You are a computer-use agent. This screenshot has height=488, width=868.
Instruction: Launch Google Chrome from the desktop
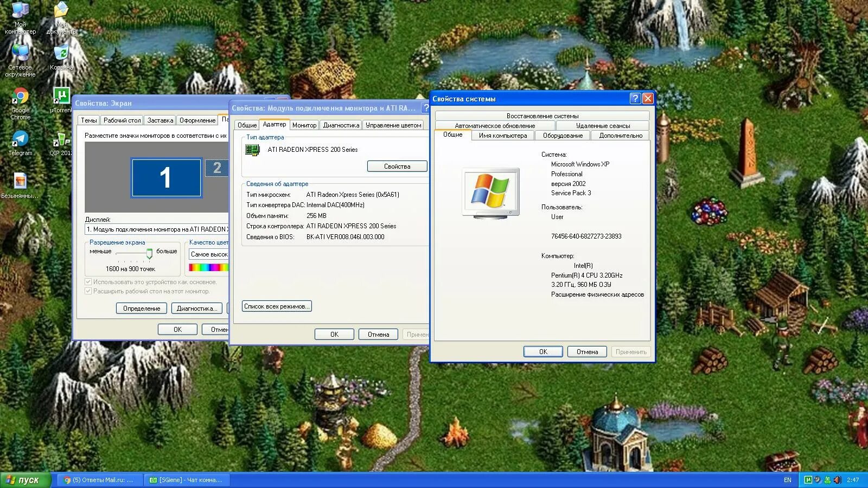tap(20, 103)
